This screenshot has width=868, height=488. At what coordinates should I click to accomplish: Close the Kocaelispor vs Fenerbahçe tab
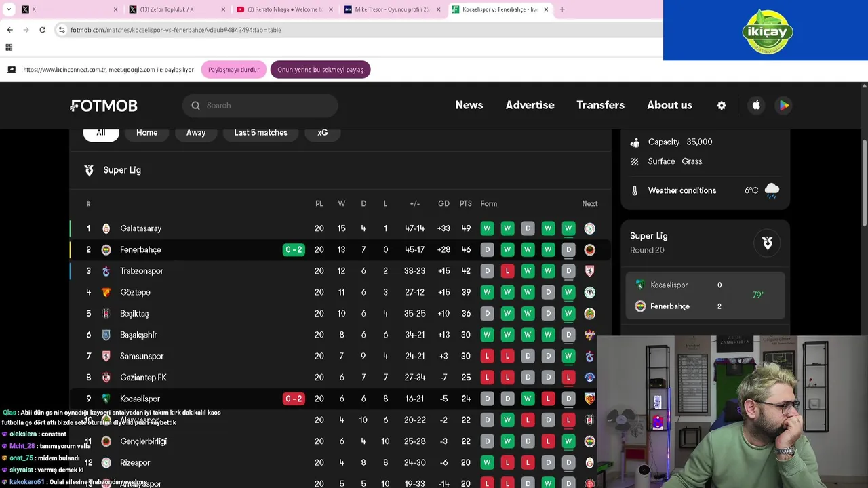pos(546,9)
